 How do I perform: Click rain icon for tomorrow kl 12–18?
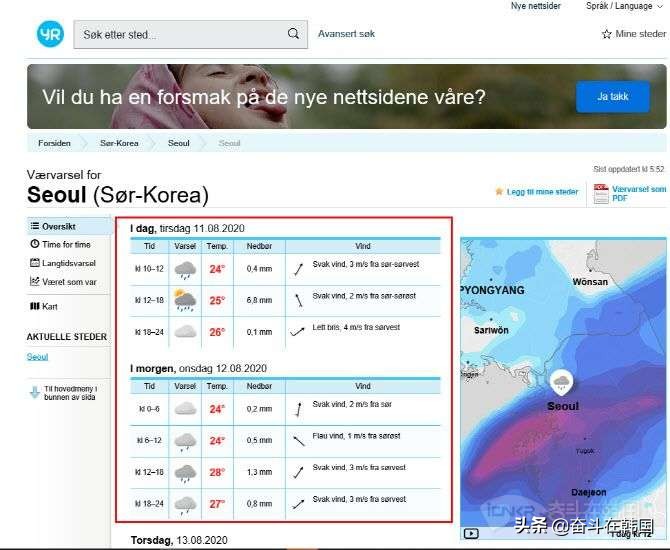click(185, 473)
